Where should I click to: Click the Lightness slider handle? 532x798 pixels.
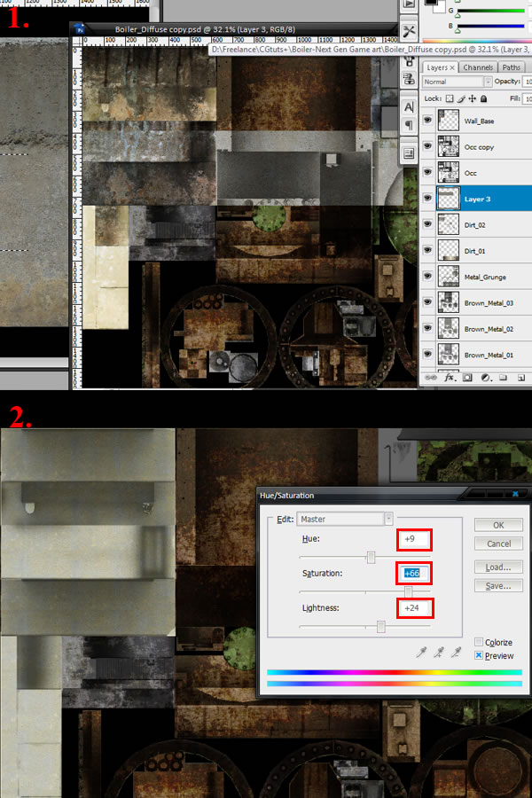point(380,627)
